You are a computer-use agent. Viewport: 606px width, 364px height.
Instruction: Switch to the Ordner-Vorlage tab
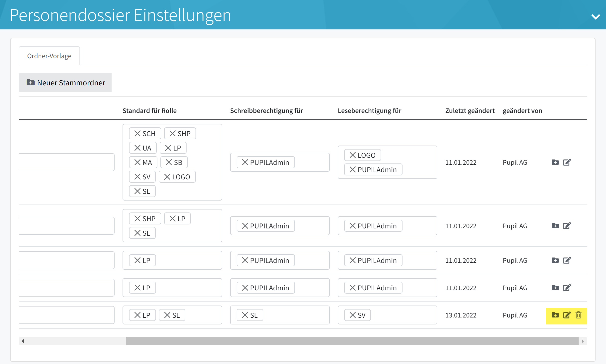[x=49, y=56]
